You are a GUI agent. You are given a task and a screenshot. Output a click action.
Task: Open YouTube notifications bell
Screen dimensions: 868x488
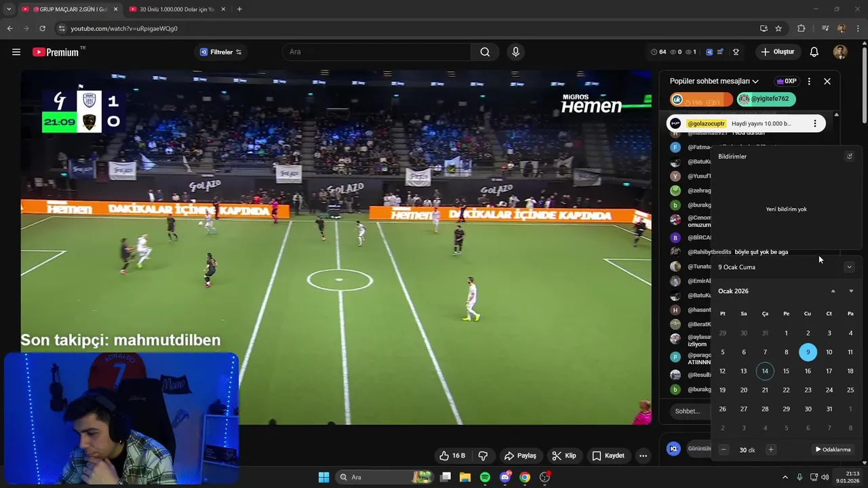pos(814,52)
